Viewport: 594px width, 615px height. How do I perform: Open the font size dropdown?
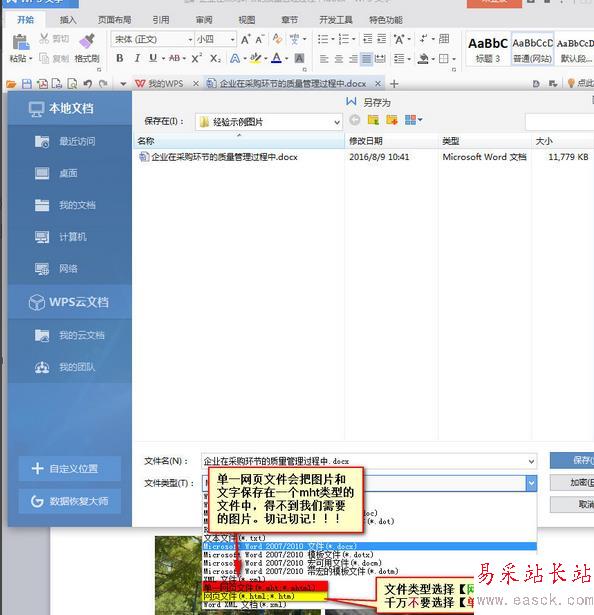[x=232, y=40]
